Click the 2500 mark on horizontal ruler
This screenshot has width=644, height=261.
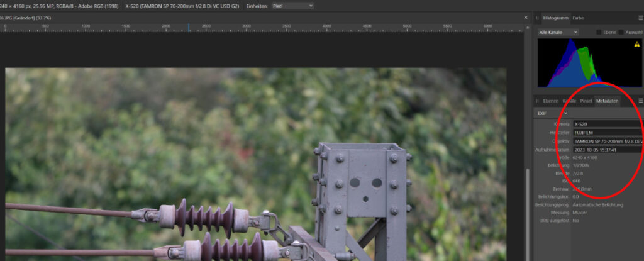206,26
